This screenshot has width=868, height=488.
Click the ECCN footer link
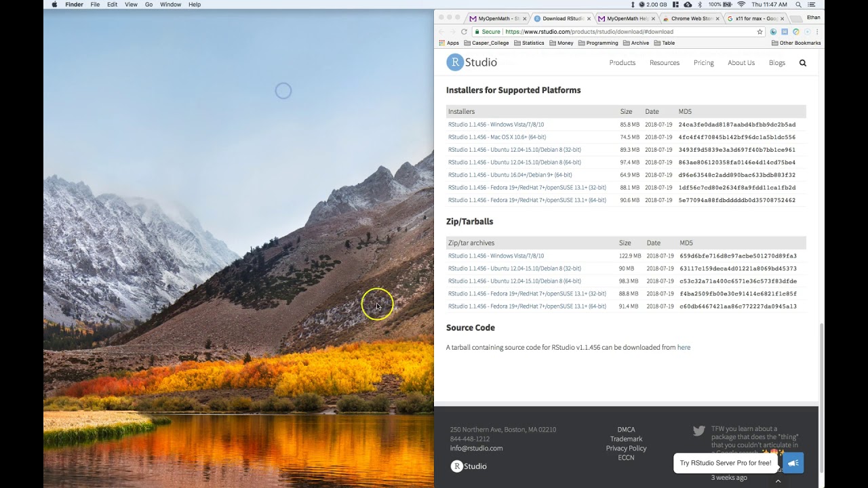click(x=626, y=458)
